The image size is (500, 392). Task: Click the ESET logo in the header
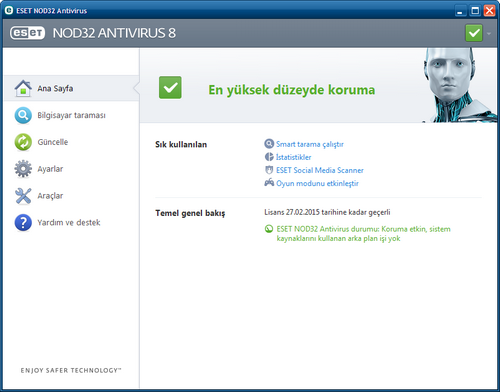(27, 33)
